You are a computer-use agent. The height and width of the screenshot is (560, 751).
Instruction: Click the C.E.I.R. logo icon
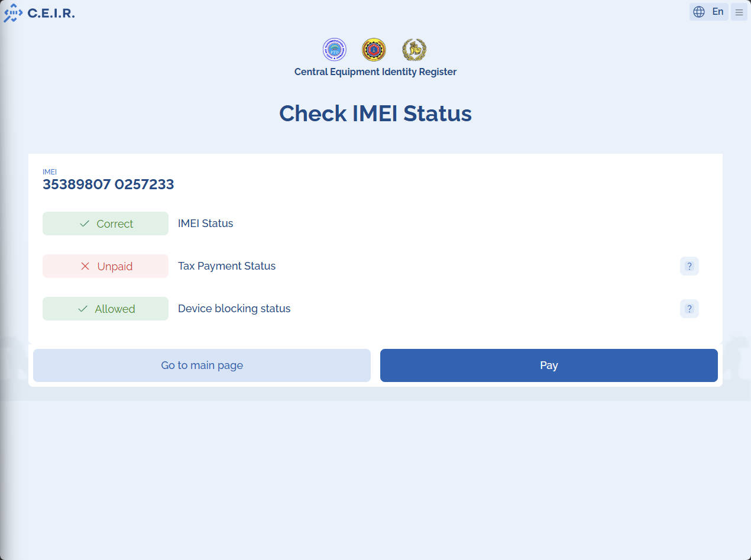pos(13,13)
